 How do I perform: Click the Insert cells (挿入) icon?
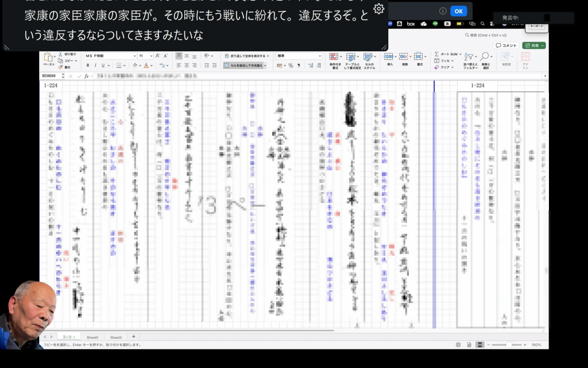point(390,57)
